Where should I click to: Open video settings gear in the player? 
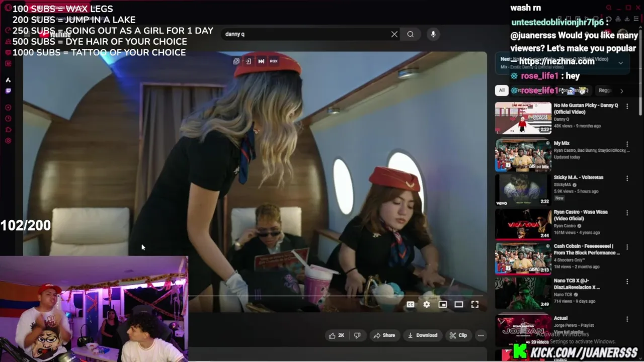[427, 304]
